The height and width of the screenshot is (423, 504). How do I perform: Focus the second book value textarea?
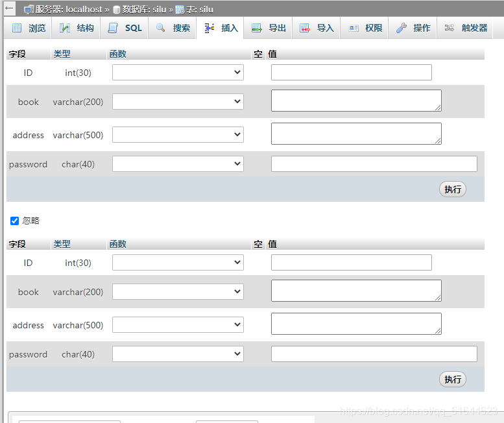coord(356,291)
